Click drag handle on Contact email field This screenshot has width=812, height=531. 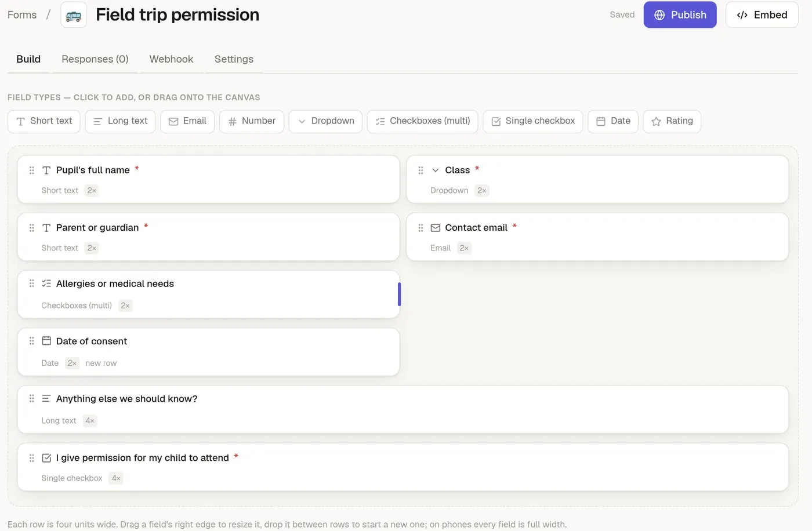tap(420, 228)
